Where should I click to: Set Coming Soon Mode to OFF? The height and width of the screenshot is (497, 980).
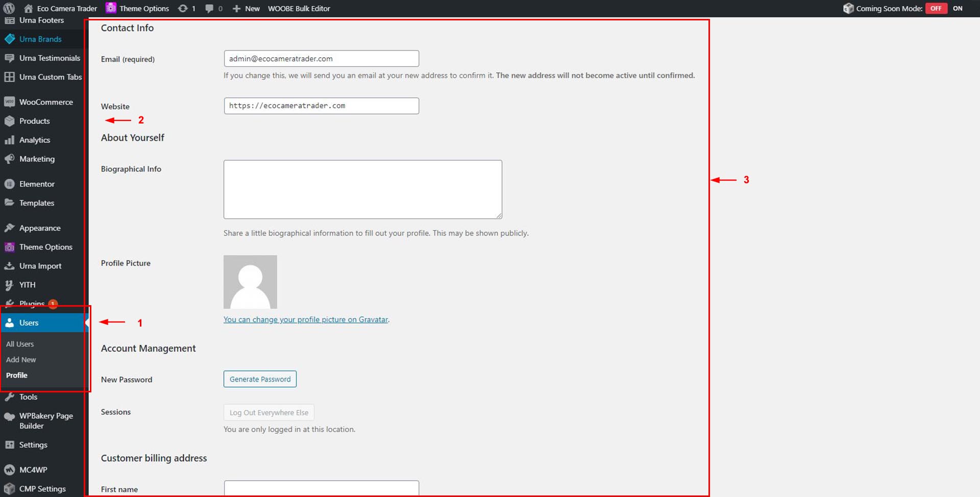tap(936, 9)
